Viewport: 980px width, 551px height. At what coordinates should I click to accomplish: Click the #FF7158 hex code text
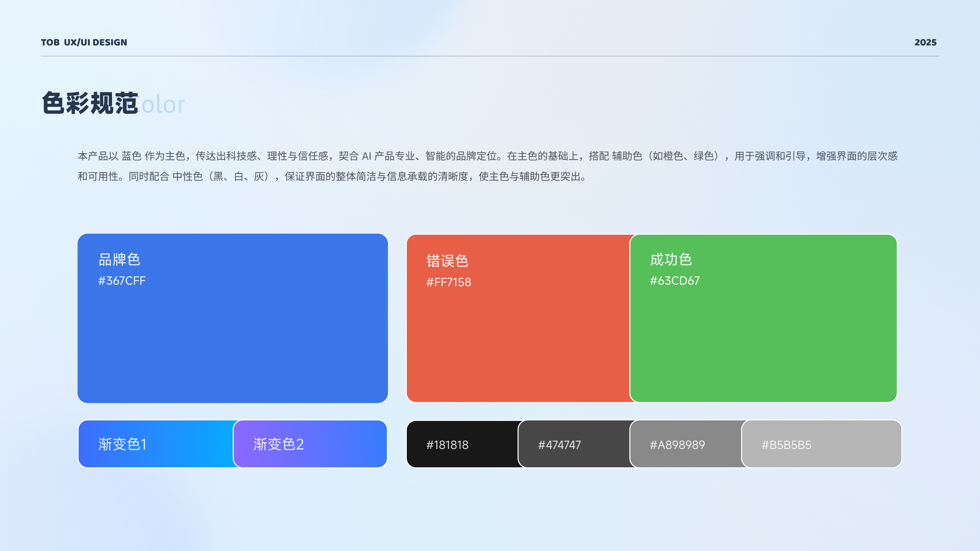(449, 282)
